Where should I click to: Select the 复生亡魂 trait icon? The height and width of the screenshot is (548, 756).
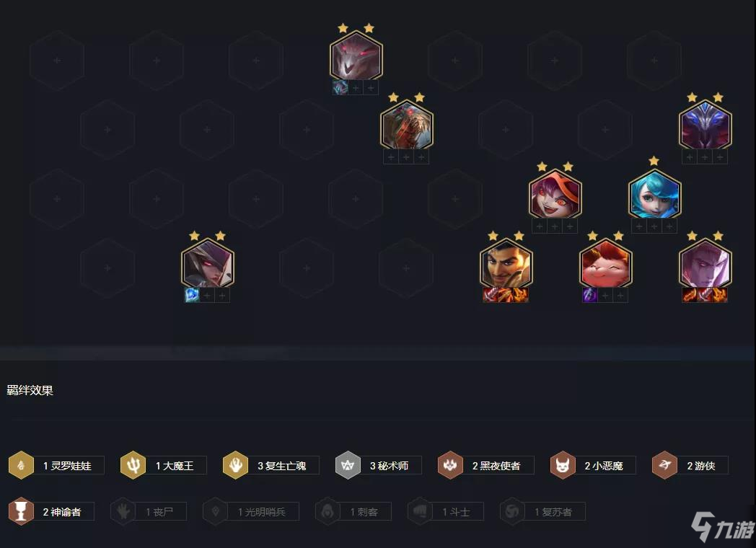coord(235,465)
